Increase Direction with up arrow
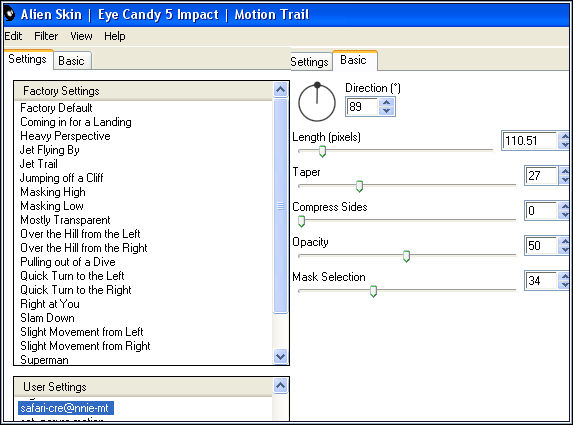573x425 pixels. 387,103
